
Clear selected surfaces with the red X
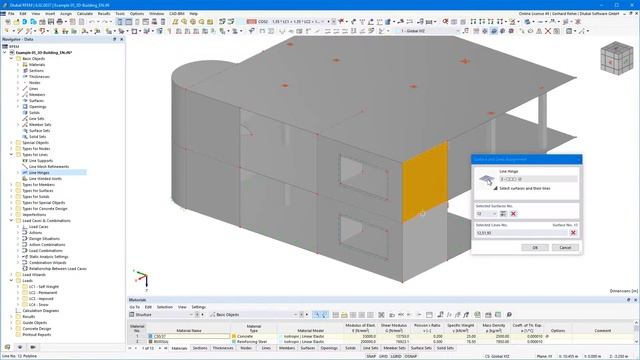click(x=513, y=214)
